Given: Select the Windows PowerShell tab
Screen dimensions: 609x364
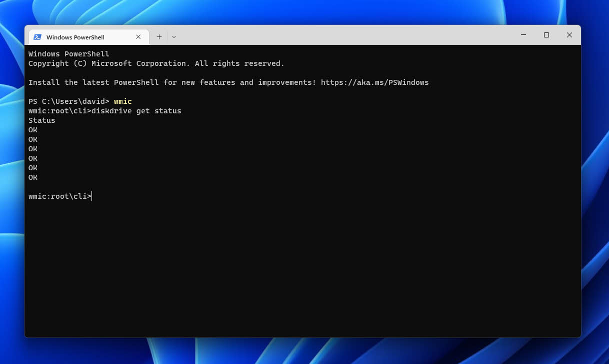Looking at the screenshot, I should [x=88, y=37].
